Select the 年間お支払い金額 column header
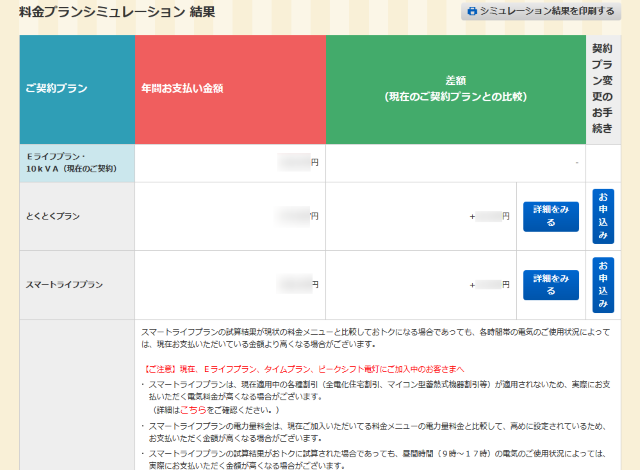The height and width of the screenshot is (470, 640). pyautogui.click(x=230, y=89)
